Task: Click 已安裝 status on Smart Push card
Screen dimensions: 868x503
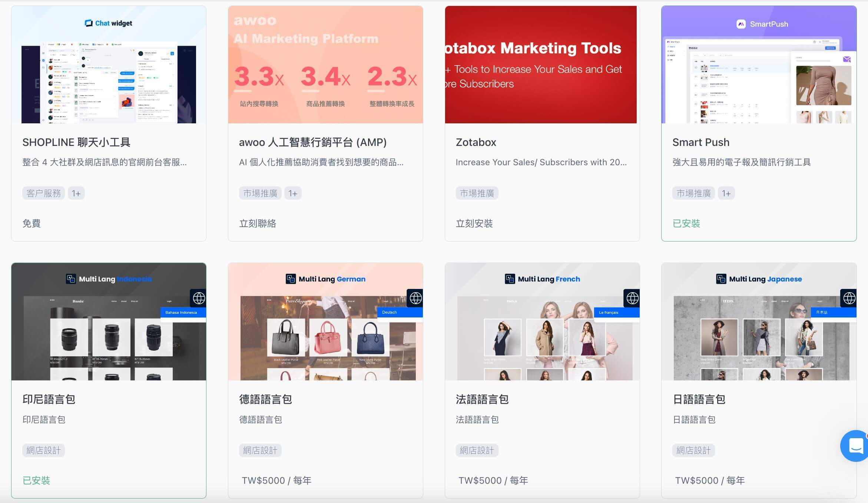Action: point(686,223)
